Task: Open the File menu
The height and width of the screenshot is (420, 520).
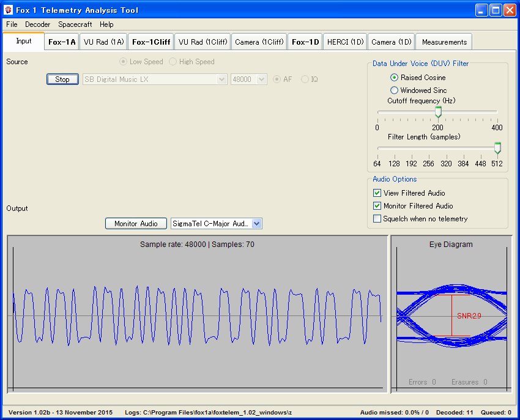Action: click(12, 24)
